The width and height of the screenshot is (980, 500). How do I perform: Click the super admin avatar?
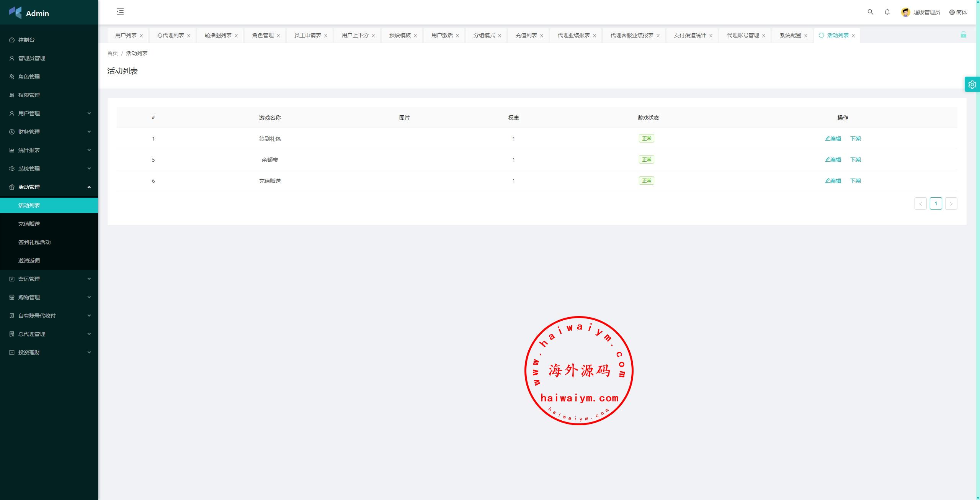[905, 12]
